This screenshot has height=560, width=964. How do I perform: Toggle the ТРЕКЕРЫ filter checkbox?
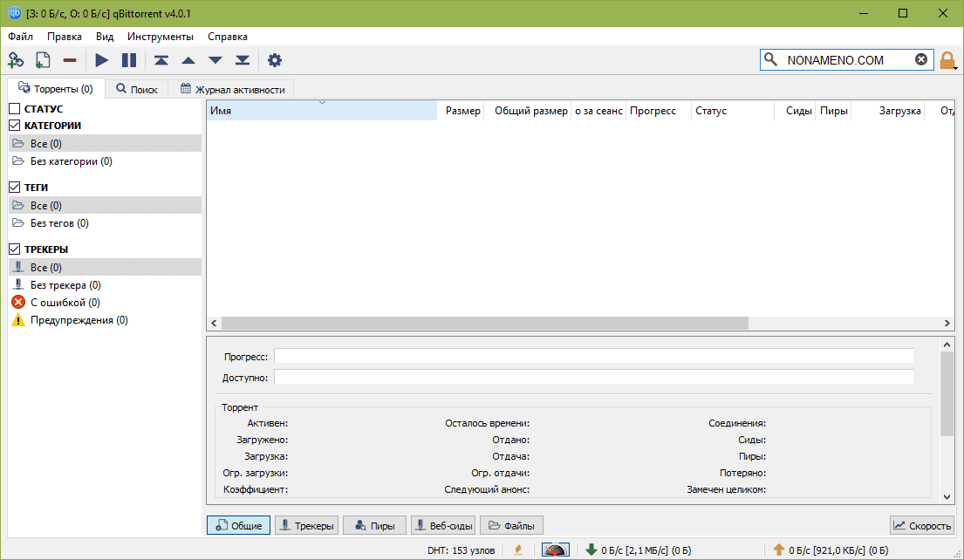tap(15, 249)
